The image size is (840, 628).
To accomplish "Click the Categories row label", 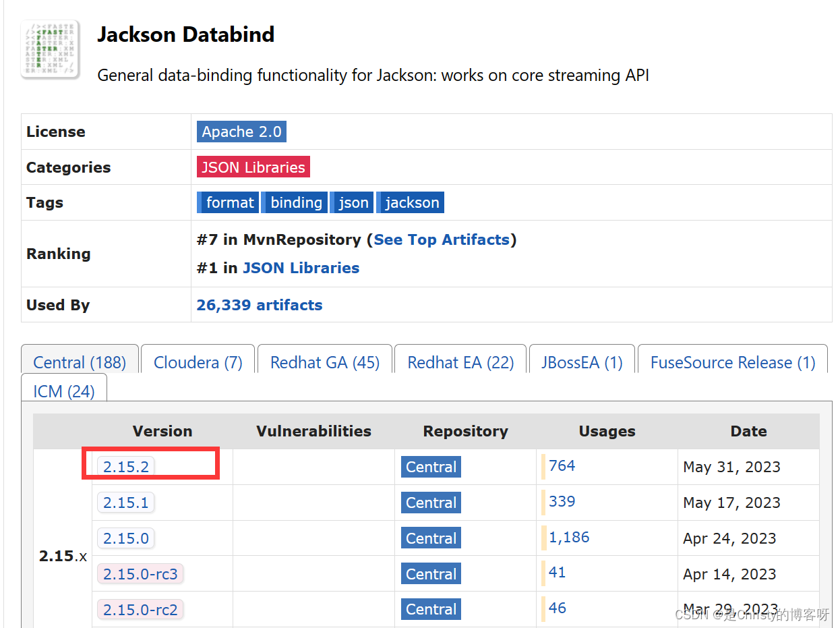I will (68, 167).
